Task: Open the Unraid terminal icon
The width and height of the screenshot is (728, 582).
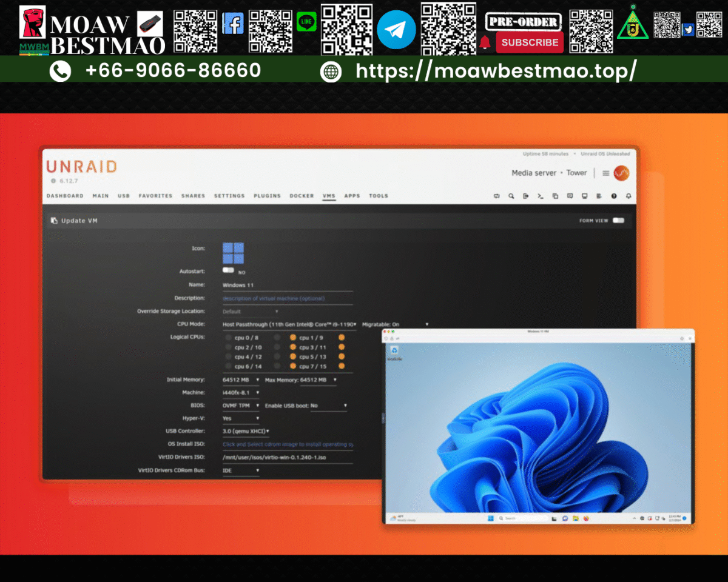Action: click(x=540, y=196)
